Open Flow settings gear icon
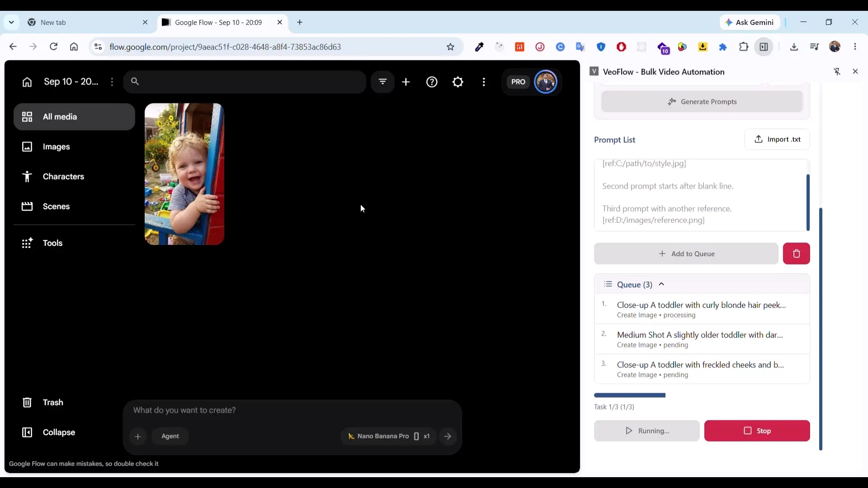This screenshot has width=868, height=488. (x=458, y=82)
